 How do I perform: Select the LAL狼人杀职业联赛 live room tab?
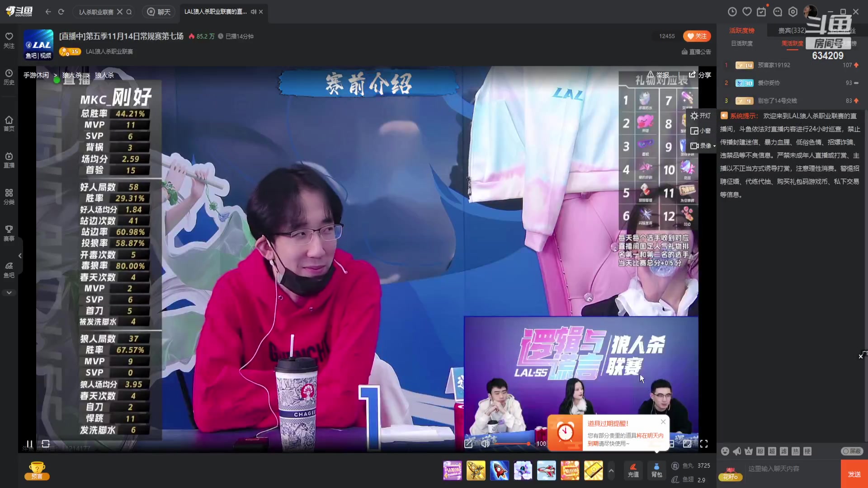pos(215,12)
